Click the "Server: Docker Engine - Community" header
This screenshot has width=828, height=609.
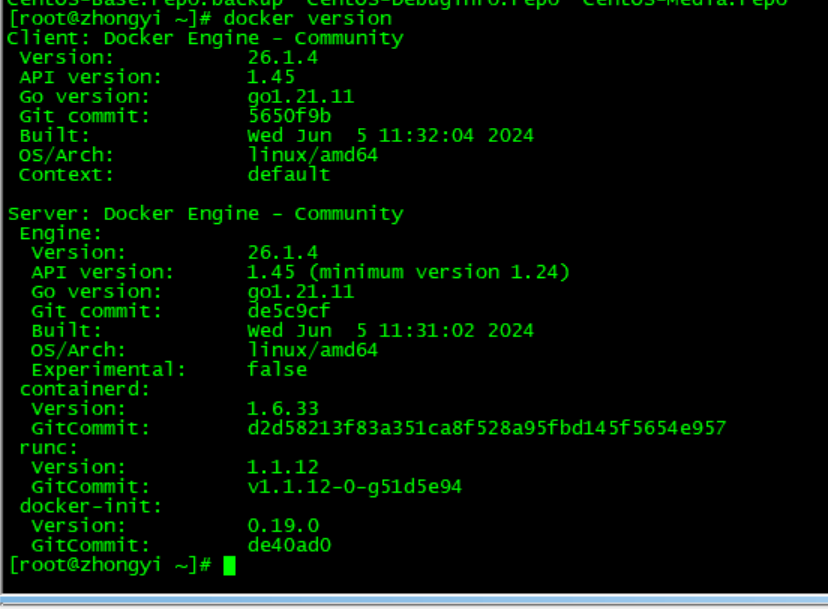tap(205, 213)
